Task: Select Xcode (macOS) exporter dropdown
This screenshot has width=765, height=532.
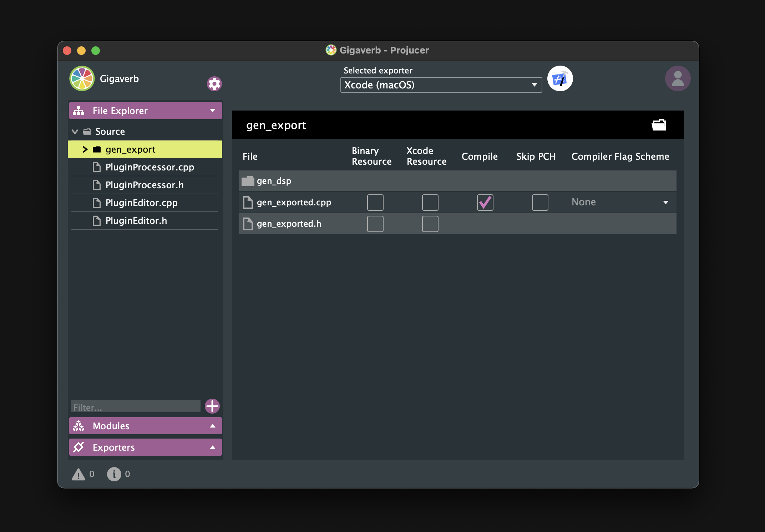Action: [440, 85]
